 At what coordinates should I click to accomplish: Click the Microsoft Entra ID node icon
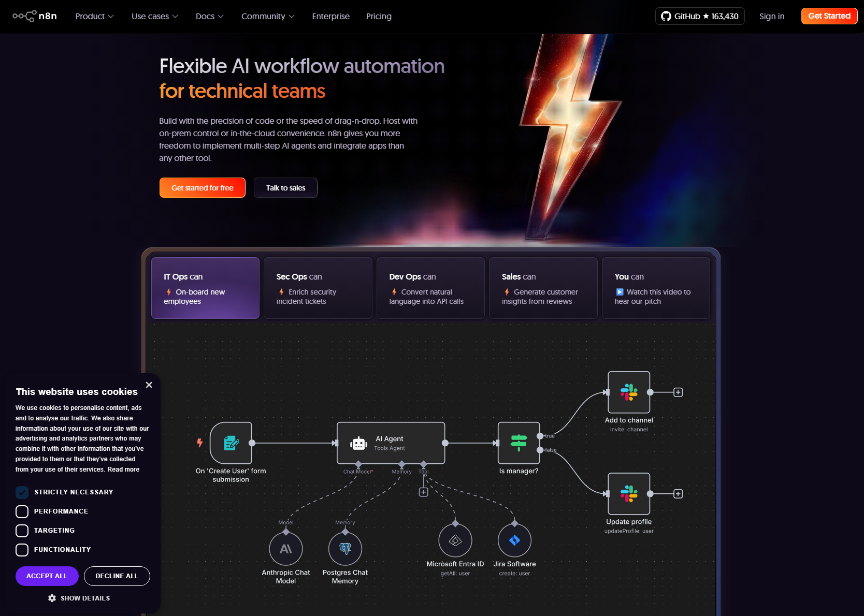tap(455, 540)
